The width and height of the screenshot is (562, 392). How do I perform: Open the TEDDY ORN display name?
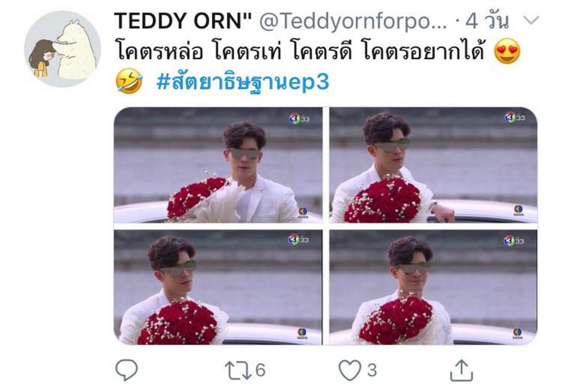183,21
